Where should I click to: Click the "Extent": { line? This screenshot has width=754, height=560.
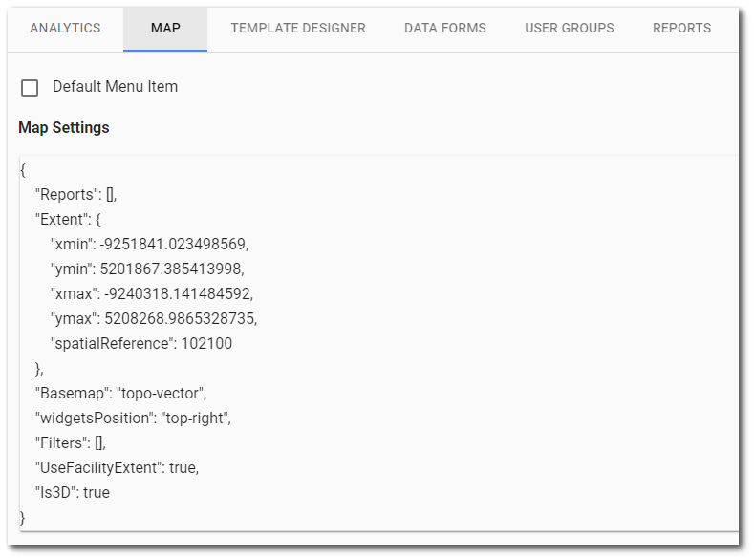(x=68, y=220)
